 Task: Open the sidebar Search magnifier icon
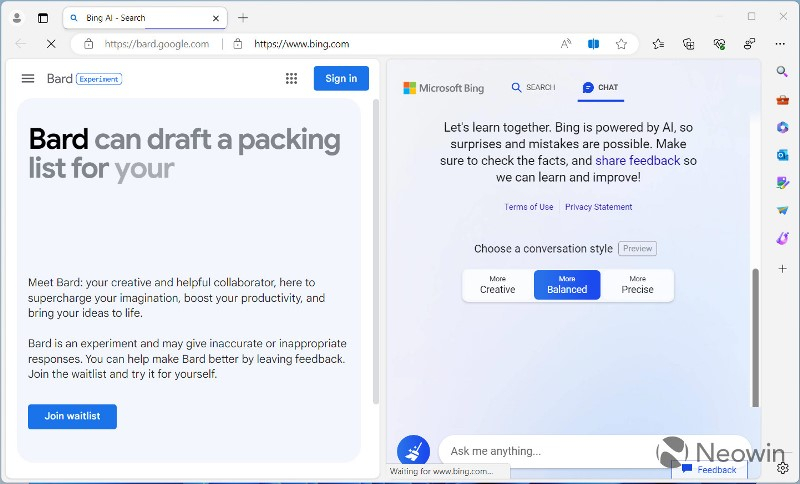[x=783, y=71]
